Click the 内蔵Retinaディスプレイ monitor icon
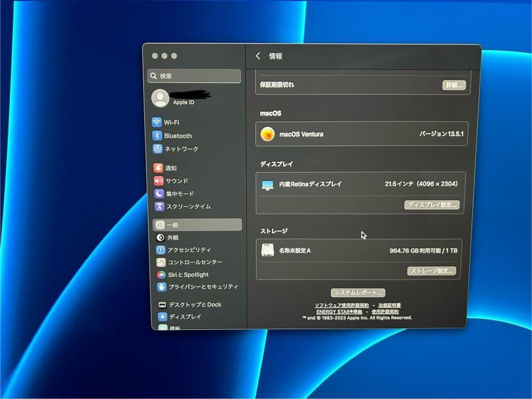Screen dimensions: 532x399 (x=267, y=185)
